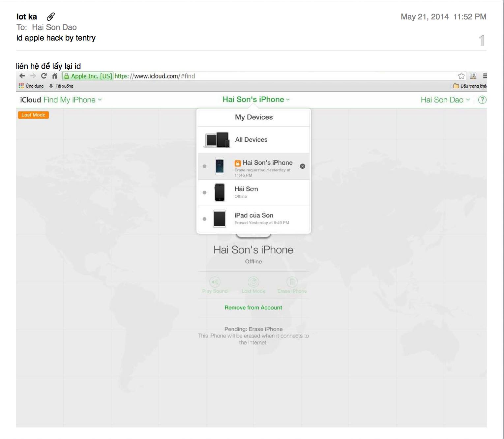Go to the browser home page
Image resolution: width=504 pixels, height=439 pixels.
point(55,76)
